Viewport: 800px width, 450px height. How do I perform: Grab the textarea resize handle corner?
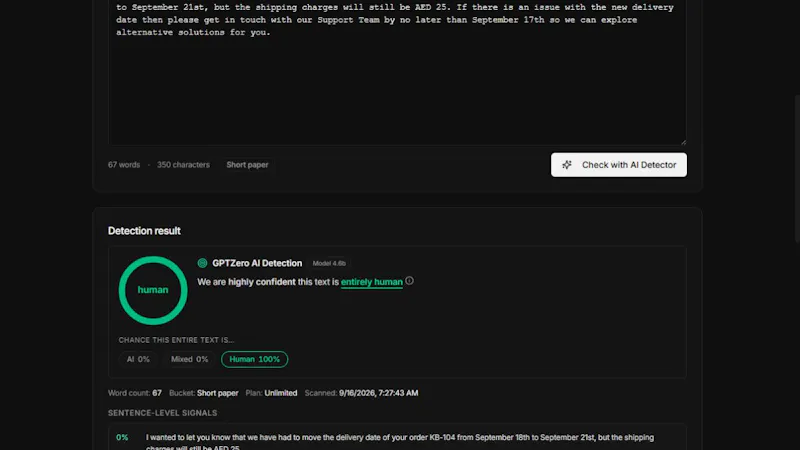(683, 142)
